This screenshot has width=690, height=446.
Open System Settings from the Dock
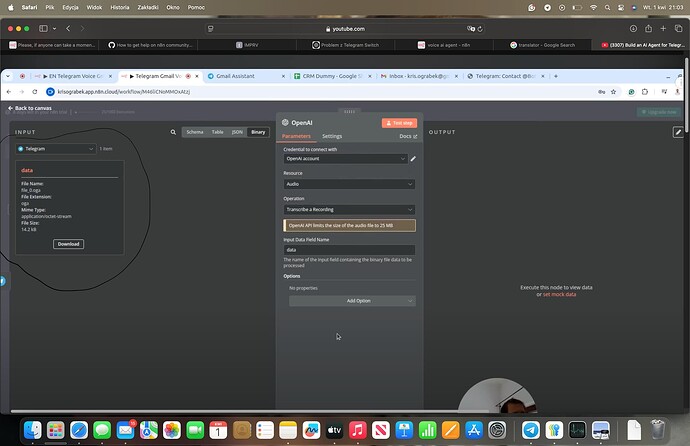pos(497,430)
